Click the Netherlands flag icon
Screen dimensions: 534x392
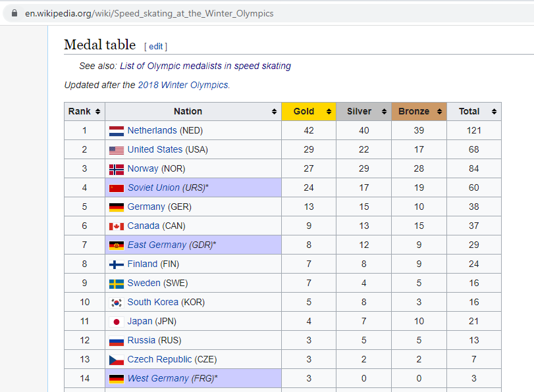pos(117,131)
